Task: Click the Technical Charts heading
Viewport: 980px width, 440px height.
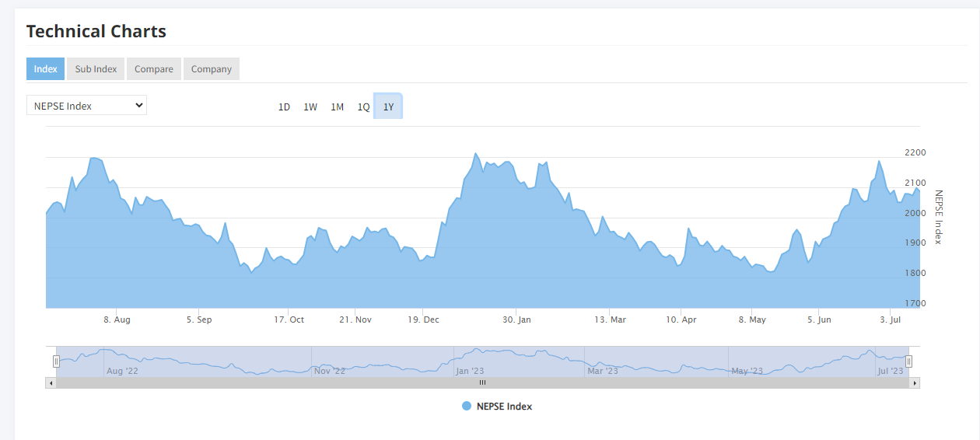Action: (96, 31)
